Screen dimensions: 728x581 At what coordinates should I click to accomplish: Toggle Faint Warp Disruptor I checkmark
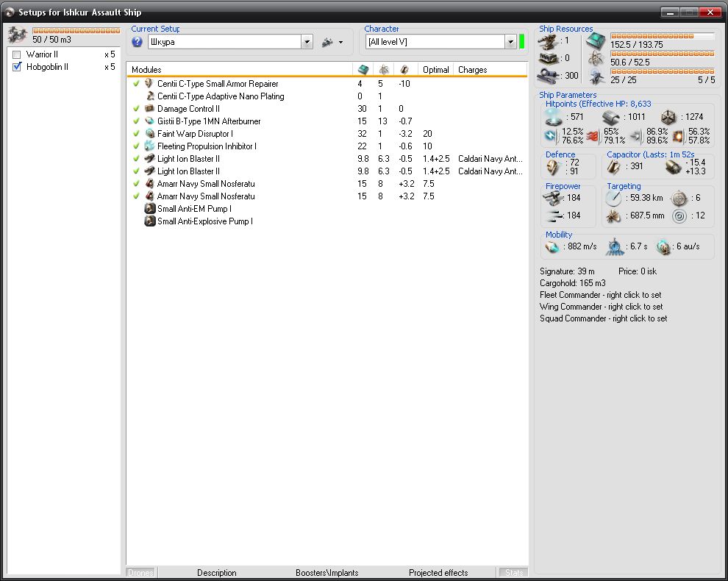[x=136, y=134]
